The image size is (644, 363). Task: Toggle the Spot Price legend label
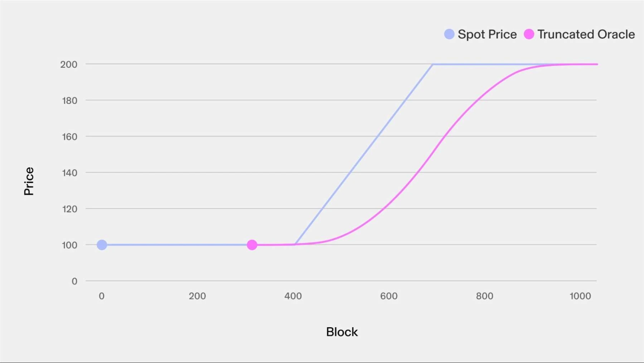(x=487, y=34)
